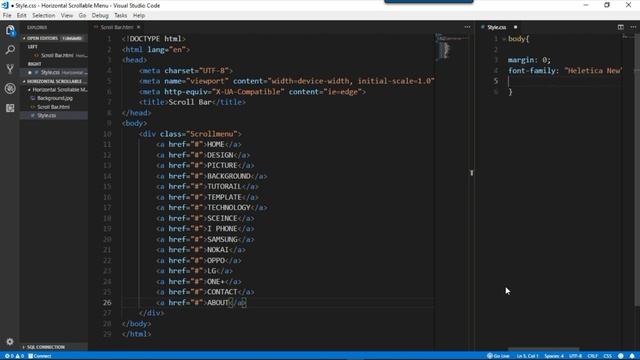Open the Debug menu
This screenshot has width=640, height=360.
tap(100, 16)
